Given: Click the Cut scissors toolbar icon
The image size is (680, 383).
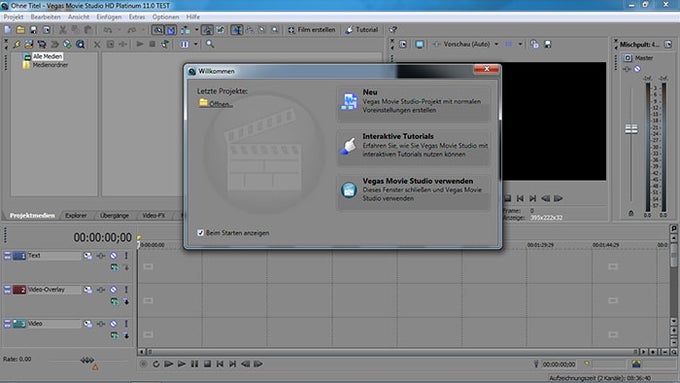Looking at the screenshot, I should (63, 29).
